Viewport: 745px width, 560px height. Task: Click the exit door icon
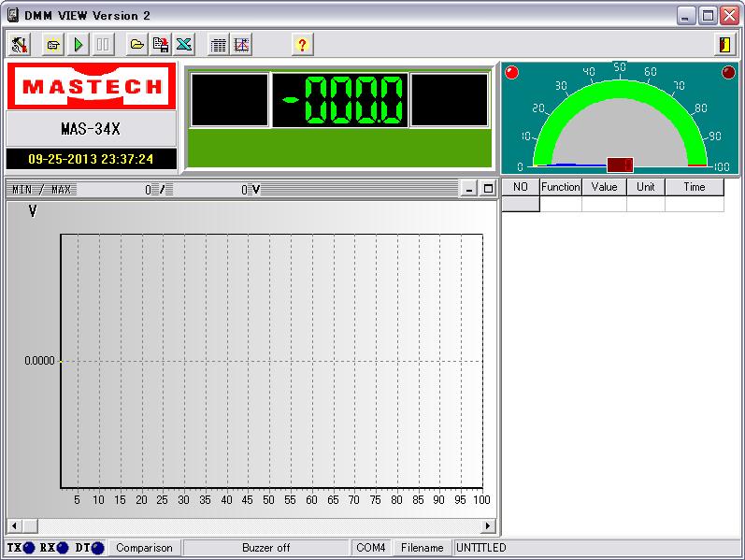724,45
